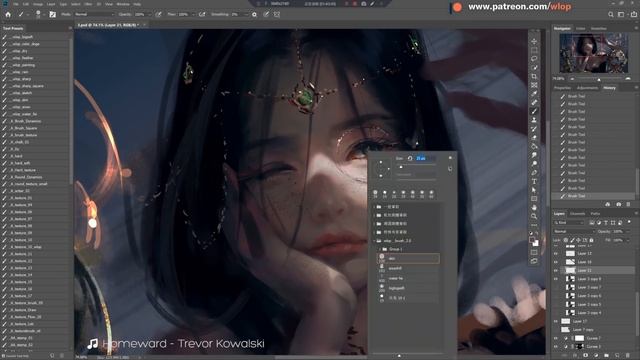This screenshot has width=640, height=360.
Task: Create a new layer with the plus icon
Action: [617, 356]
